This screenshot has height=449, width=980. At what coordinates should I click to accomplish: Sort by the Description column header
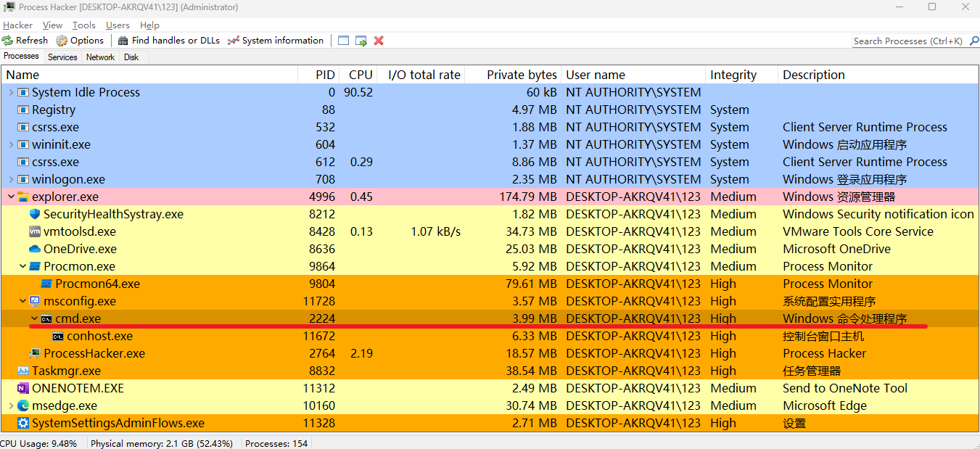pyautogui.click(x=878, y=75)
